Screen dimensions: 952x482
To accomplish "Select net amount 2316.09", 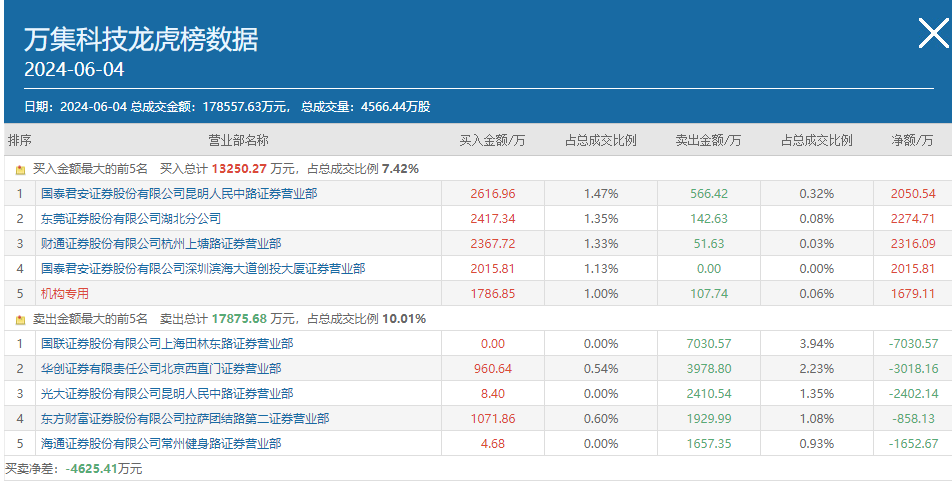I will [x=913, y=243].
